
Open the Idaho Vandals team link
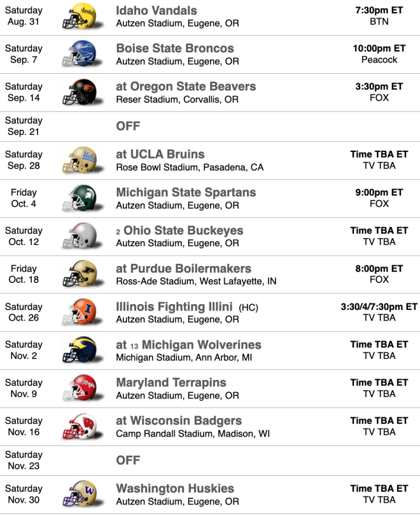click(x=157, y=11)
